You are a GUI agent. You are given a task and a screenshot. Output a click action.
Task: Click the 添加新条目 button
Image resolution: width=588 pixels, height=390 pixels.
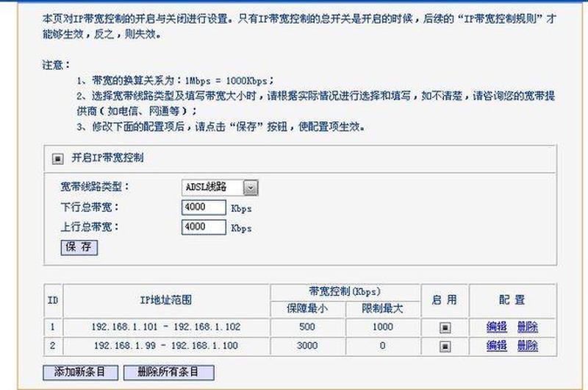(80, 372)
